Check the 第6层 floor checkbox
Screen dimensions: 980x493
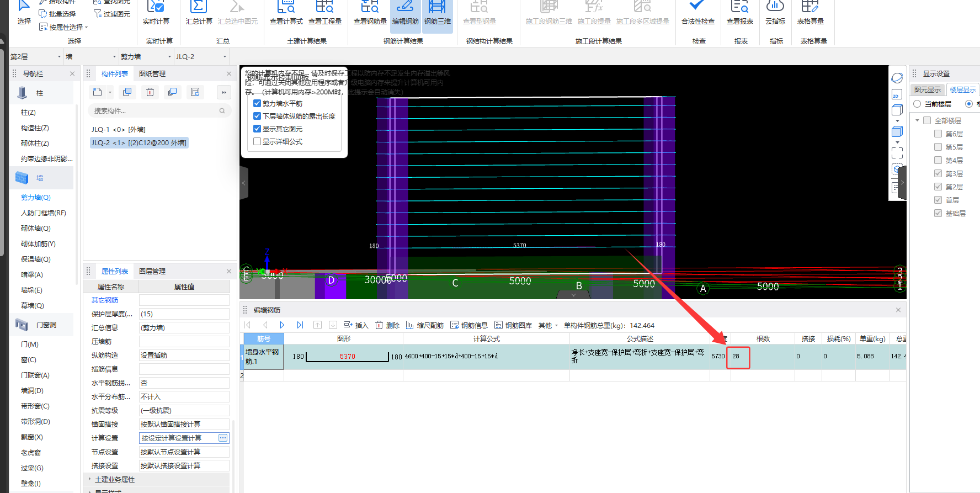pos(938,134)
